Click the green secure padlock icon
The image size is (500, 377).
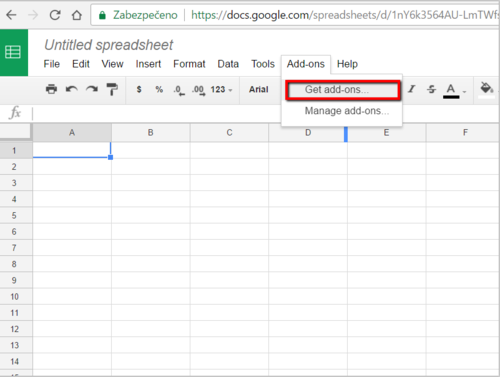pos(102,15)
